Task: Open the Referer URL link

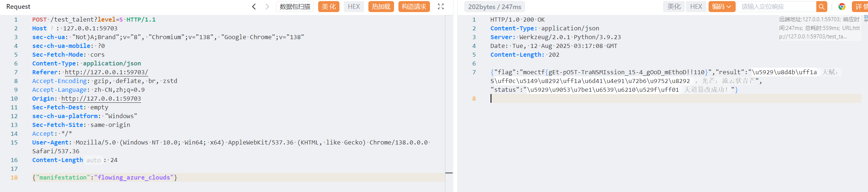Action: click(x=106, y=72)
